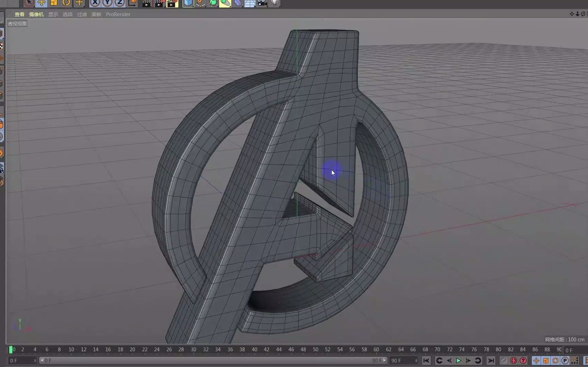
Task: Add a Camera object
Action: click(x=262, y=3)
